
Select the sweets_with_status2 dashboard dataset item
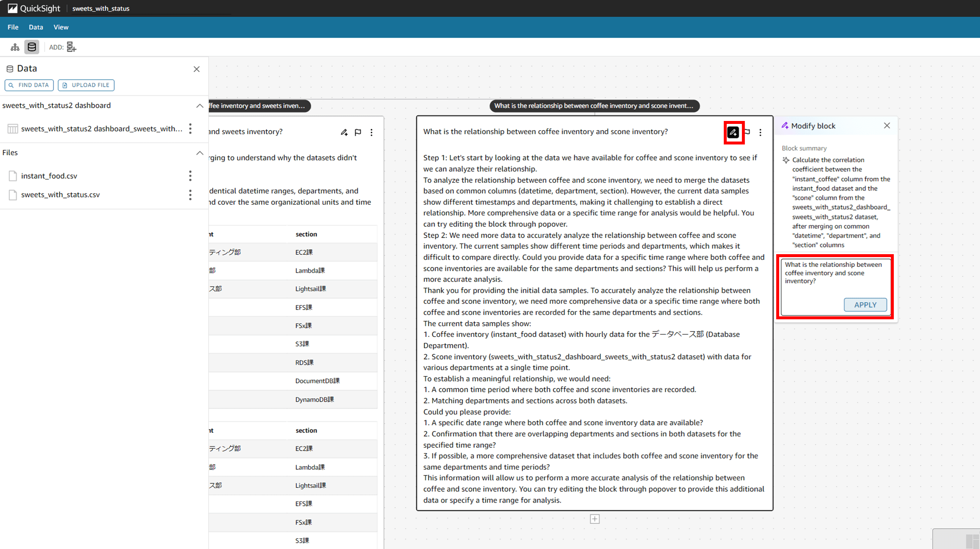101,129
